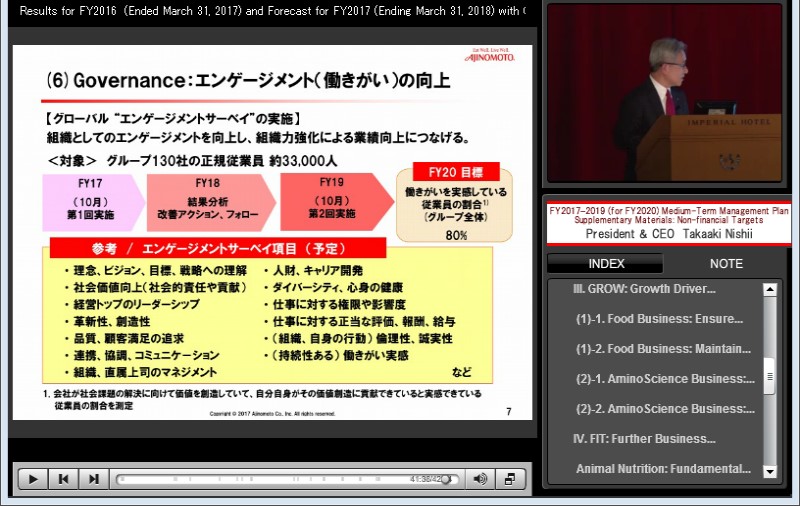
Task: Click the Ajinomoto logo on the slide
Action: [x=490, y=55]
